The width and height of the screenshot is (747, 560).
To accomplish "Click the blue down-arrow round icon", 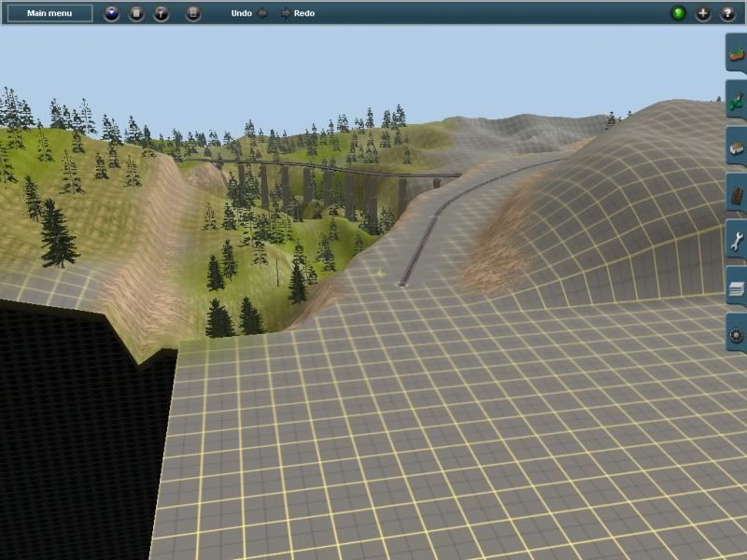I will 112,14.
